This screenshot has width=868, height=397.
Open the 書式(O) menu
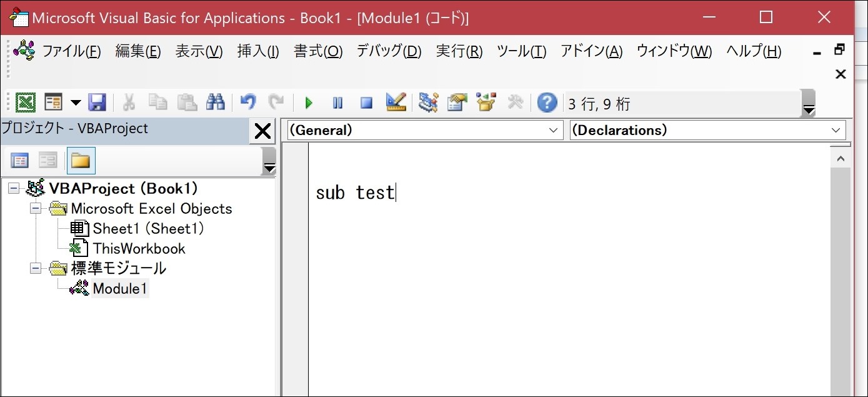(x=318, y=51)
